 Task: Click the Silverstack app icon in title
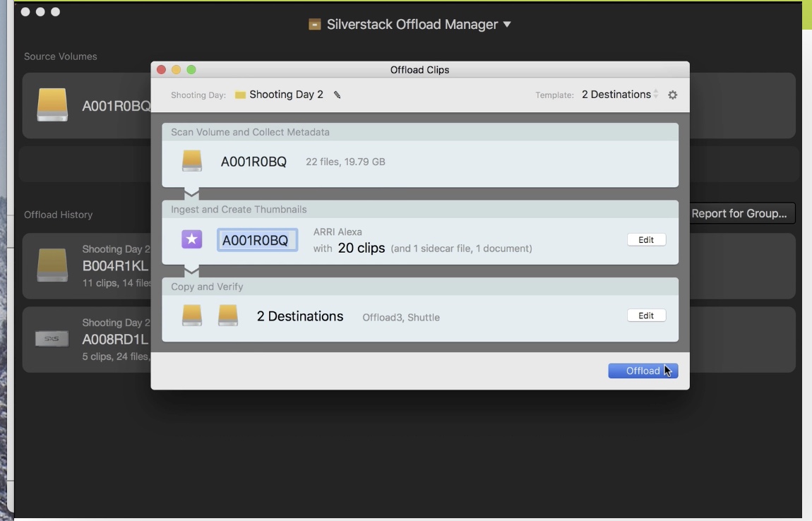click(315, 25)
